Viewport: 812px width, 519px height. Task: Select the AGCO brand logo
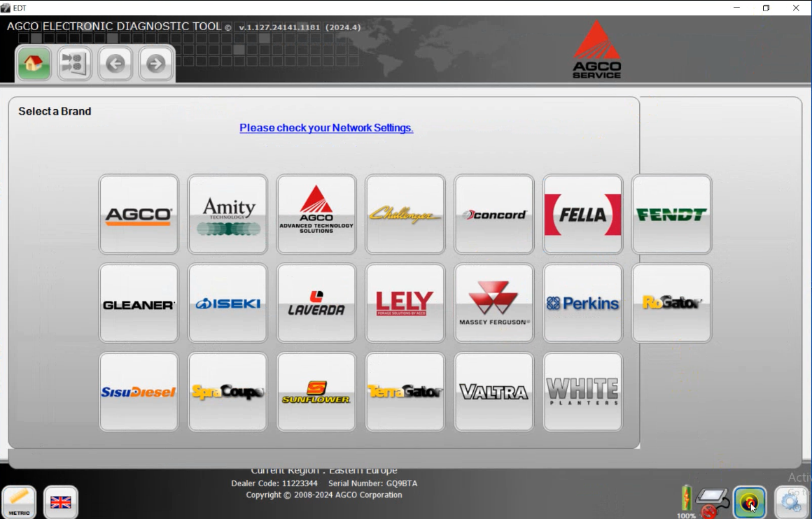pyautogui.click(x=139, y=214)
